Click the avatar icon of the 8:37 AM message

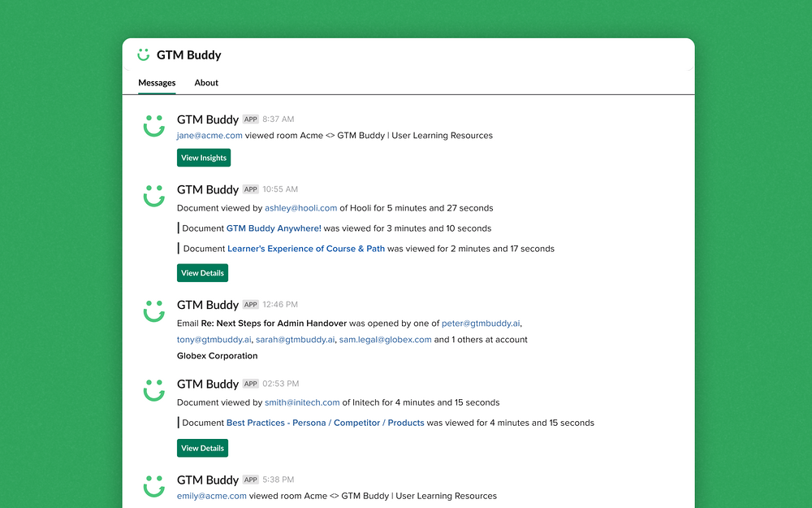pos(153,126)
